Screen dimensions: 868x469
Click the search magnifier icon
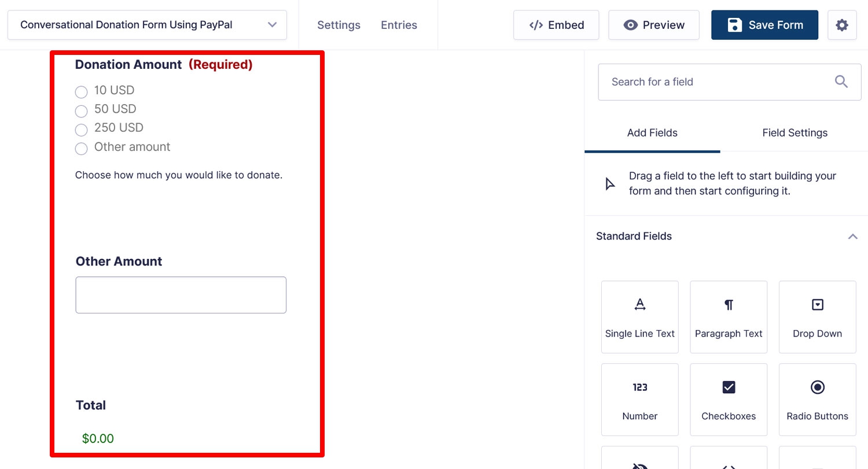coord(841,82)
